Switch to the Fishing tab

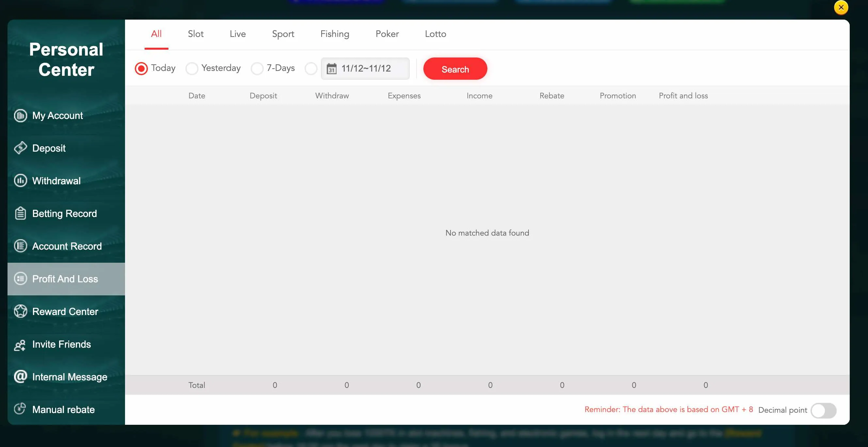[x=335, y=34]
